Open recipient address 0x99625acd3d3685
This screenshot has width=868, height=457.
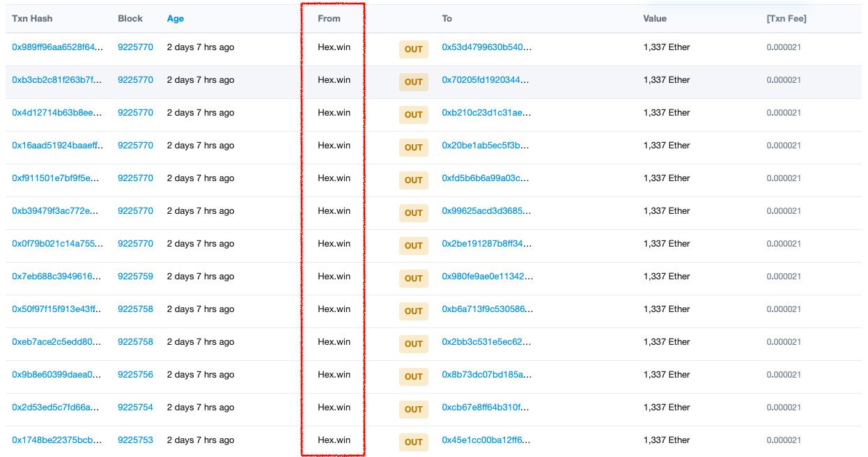486,211
